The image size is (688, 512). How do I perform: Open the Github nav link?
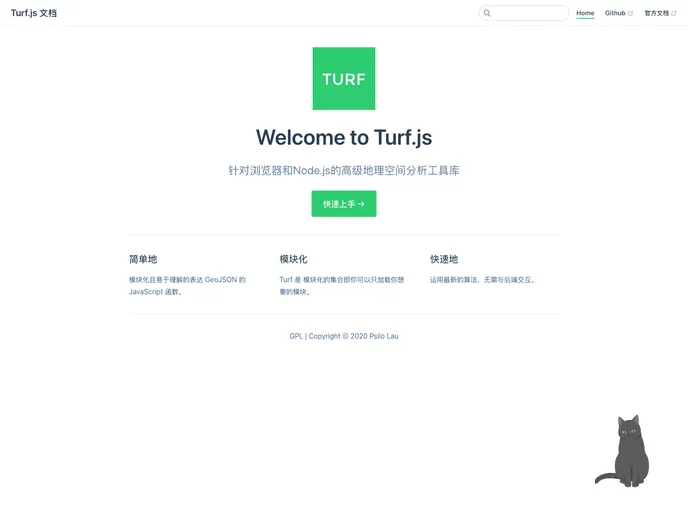(x=619, y=13)
